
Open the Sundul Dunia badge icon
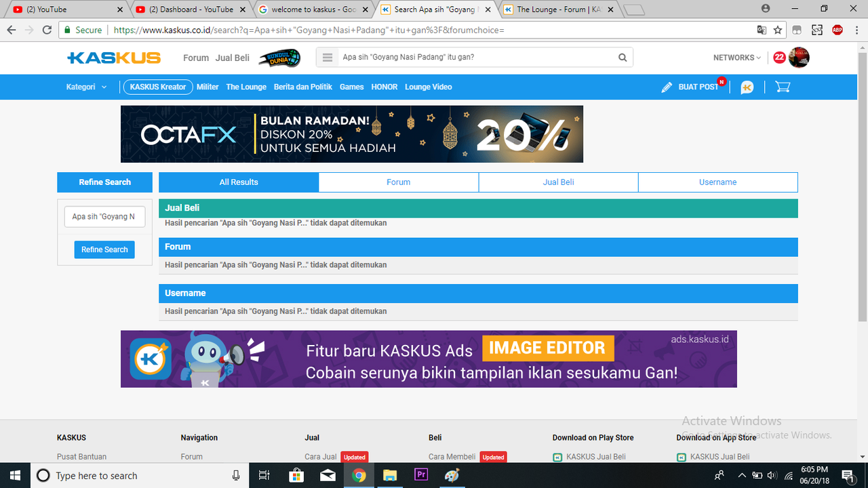(279, 58)
